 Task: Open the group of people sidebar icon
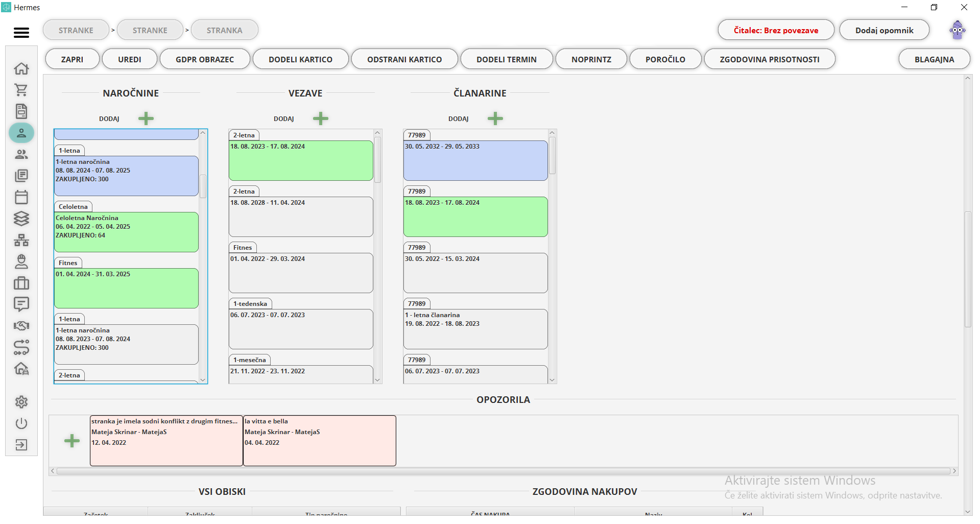(x=21, y=154)
